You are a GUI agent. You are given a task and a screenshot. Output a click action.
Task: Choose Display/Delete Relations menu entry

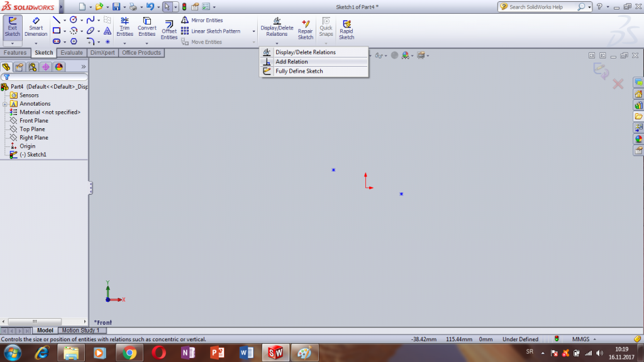(x=314, y=52)
